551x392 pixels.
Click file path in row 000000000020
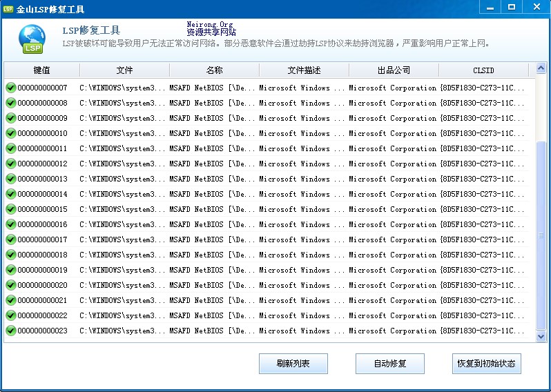[x=122, y=285]
